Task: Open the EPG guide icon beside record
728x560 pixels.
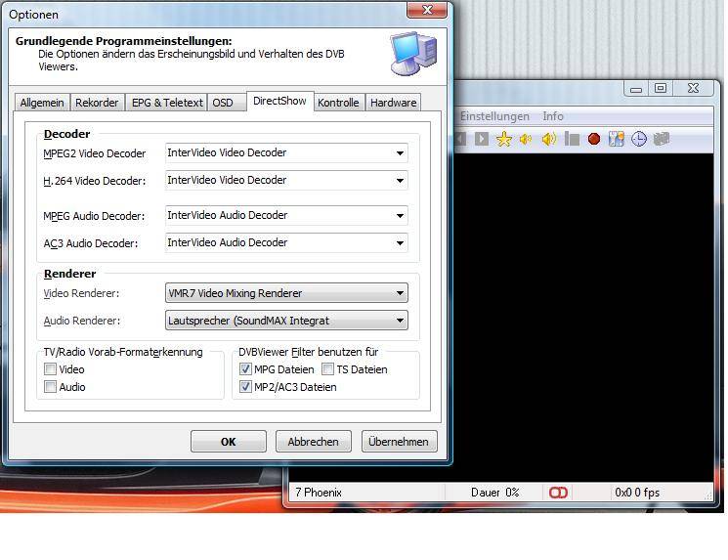Action: (x=616, y=139)
